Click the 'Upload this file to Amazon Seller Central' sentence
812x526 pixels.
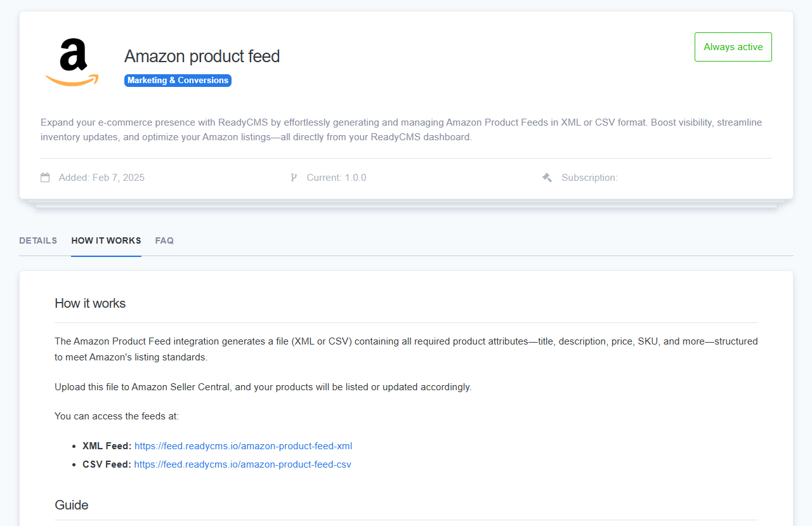click(x=263, y=387)
